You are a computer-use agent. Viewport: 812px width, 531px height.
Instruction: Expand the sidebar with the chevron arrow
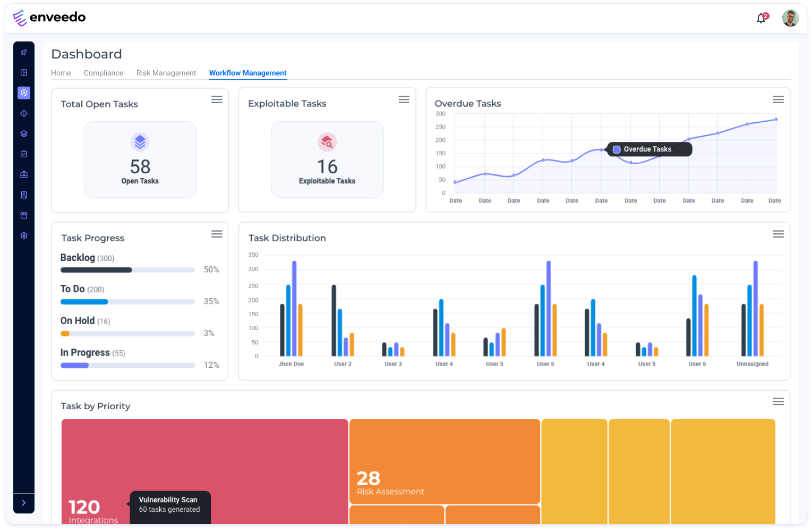tap(24, 503)
